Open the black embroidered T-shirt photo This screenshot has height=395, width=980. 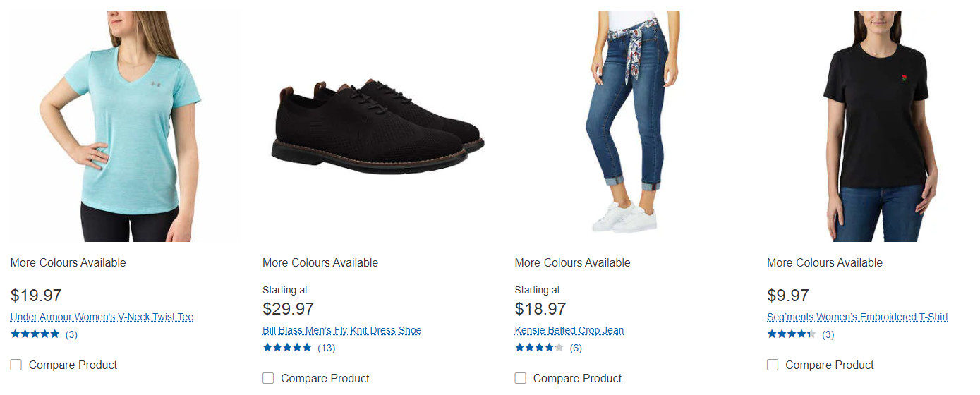click(x=878, y=127)
